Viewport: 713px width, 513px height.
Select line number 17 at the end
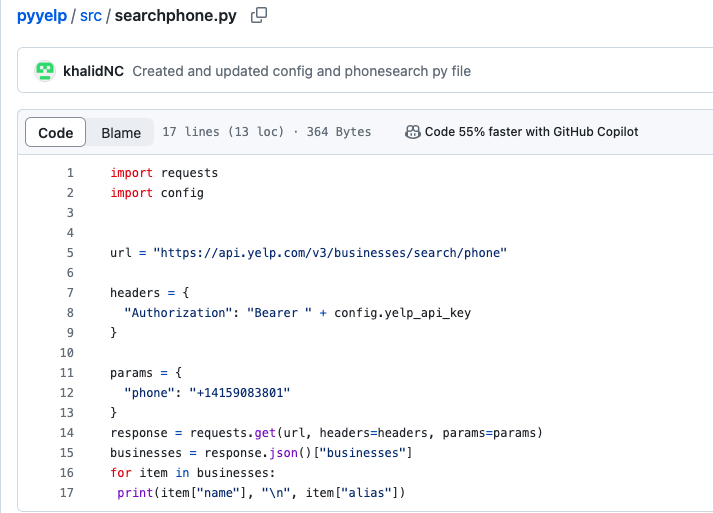click(x=67, y=493)
